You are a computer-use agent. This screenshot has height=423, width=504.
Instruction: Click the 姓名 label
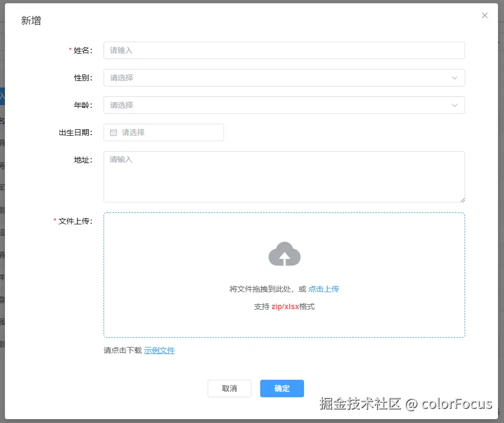tap(83, 50)
